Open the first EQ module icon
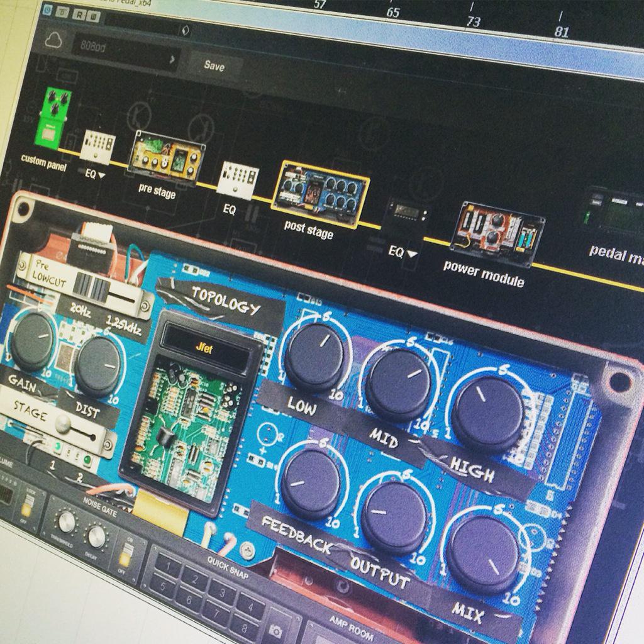The image size is (644, 644). 97,147
